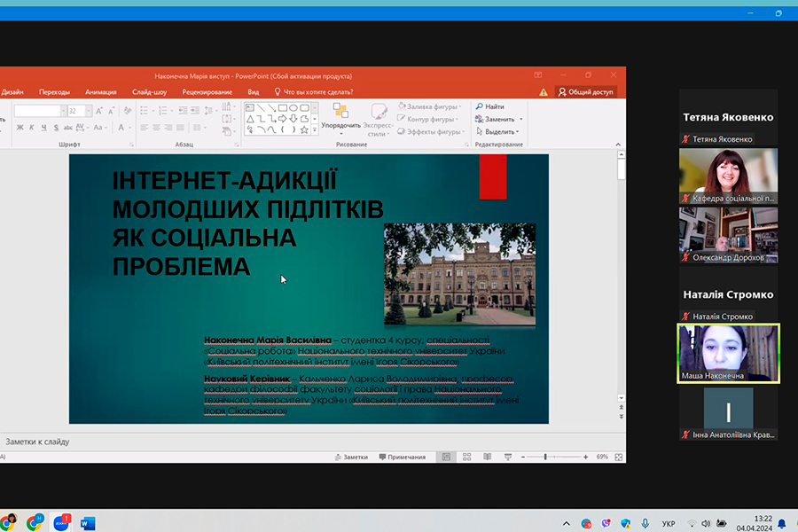This screenshot has width=798, height=532.
Task: Click the Упорядочить (Arrange) icon
Action: 340,111
